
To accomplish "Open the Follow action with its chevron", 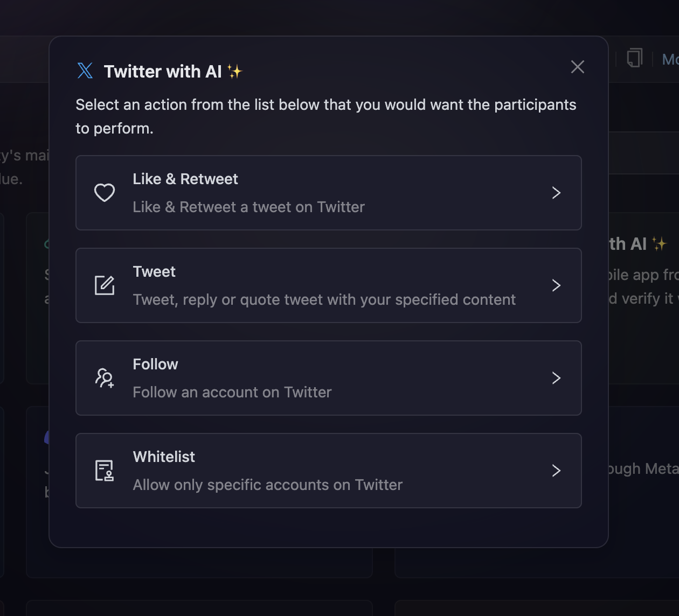I will click(556, 378).
